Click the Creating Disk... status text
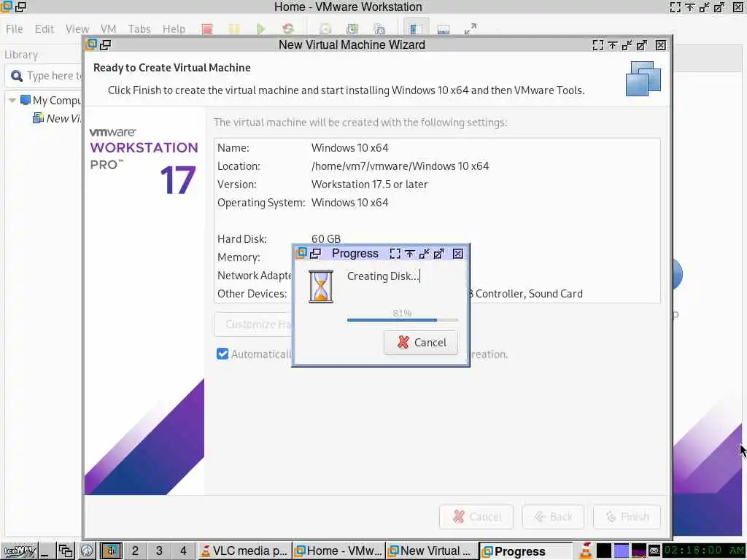 point(383,276)
